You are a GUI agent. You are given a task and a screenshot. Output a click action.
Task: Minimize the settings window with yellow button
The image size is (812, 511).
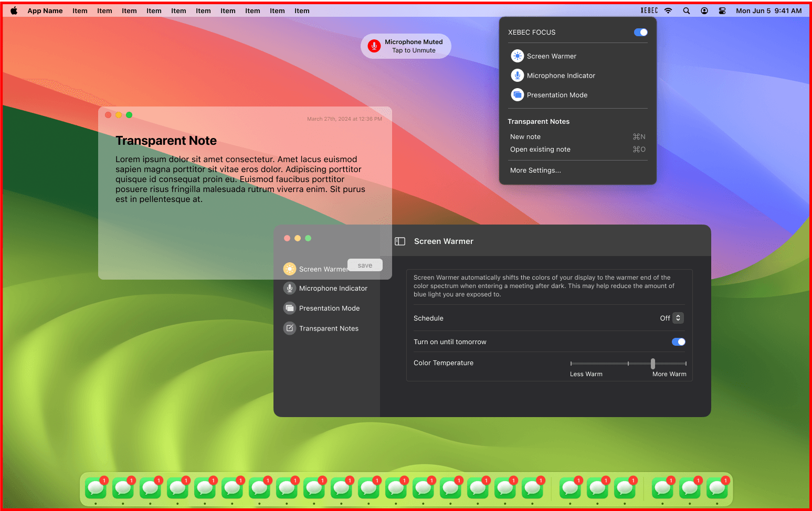coord(298,238)
